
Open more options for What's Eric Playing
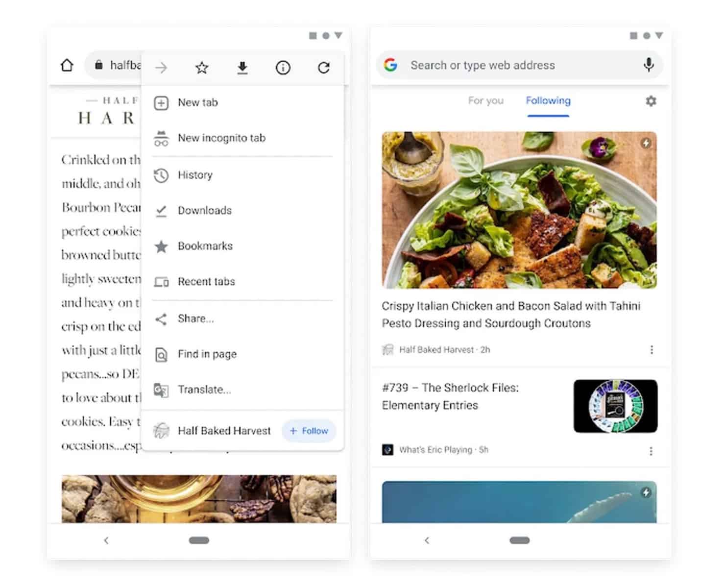(651, 451)
